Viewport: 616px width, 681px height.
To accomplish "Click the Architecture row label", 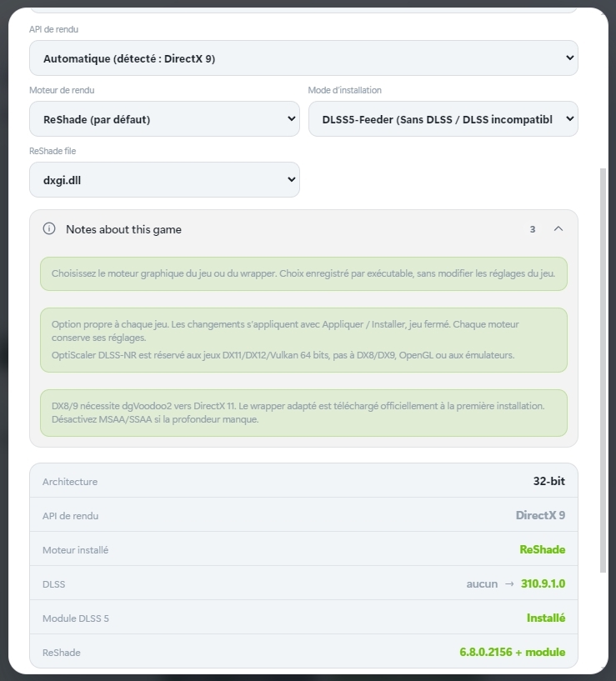I will tap(70, 482).
